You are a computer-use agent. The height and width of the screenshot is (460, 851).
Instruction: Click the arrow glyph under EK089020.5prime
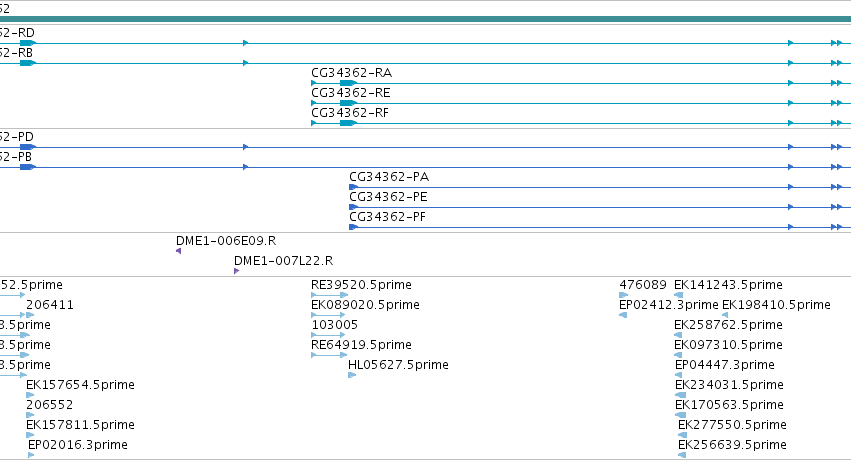click(x=328, y=315)
